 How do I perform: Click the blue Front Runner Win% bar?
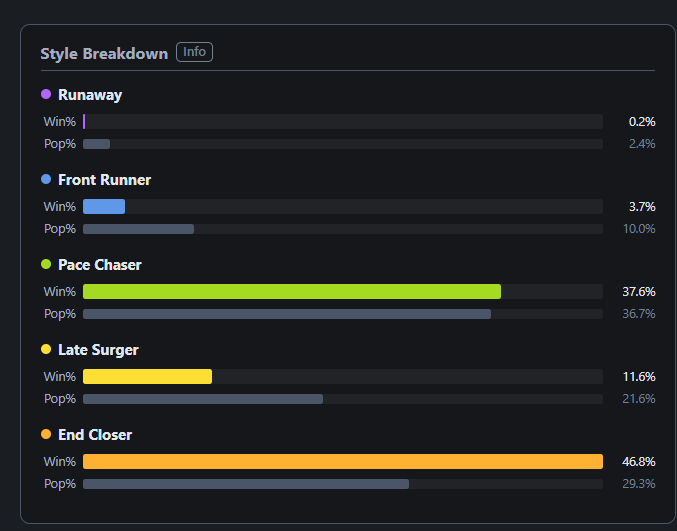point(104,206)
